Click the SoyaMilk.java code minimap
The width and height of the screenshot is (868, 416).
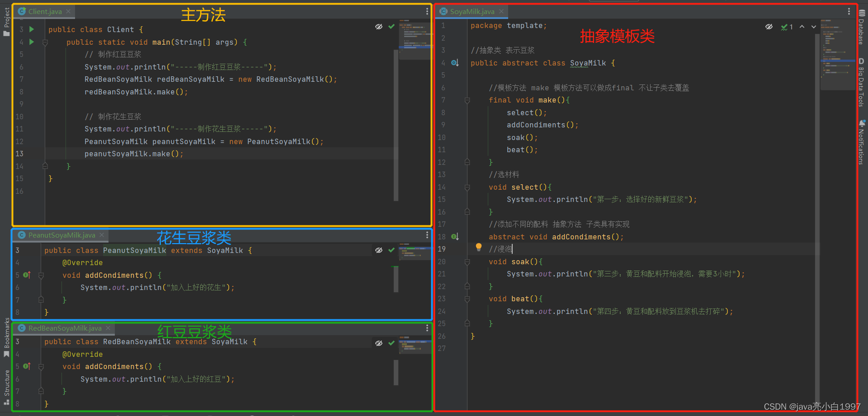tap(837, 54)
